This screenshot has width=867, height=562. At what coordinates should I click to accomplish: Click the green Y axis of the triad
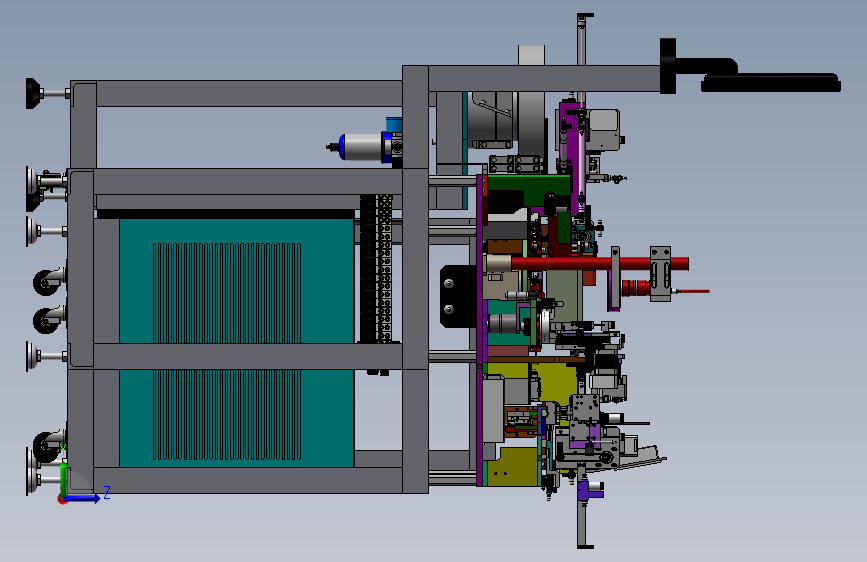[x=63, y=479]
